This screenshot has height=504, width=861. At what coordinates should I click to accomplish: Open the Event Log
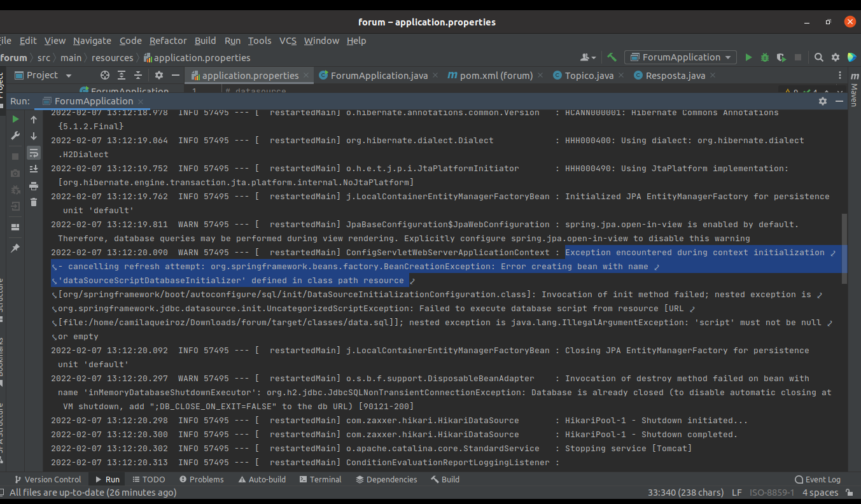818,479
